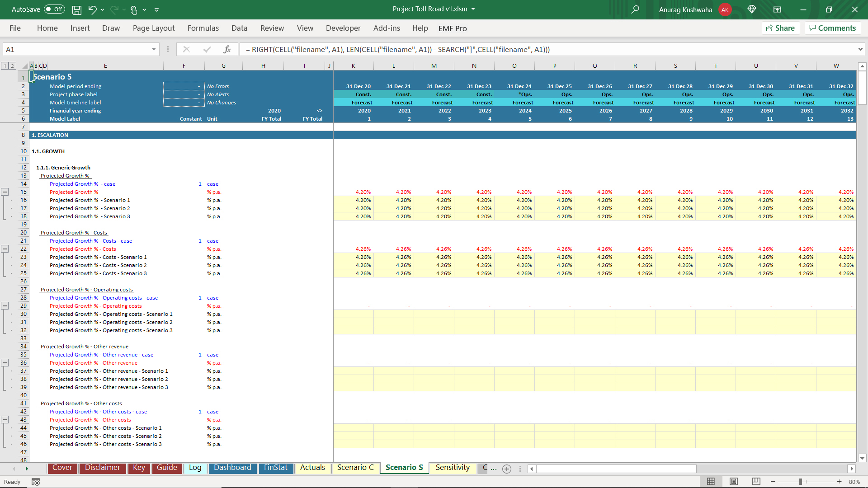Switch to the Sensitivity sheet tab
868x488 pixels.
click(x=453, y=468)
